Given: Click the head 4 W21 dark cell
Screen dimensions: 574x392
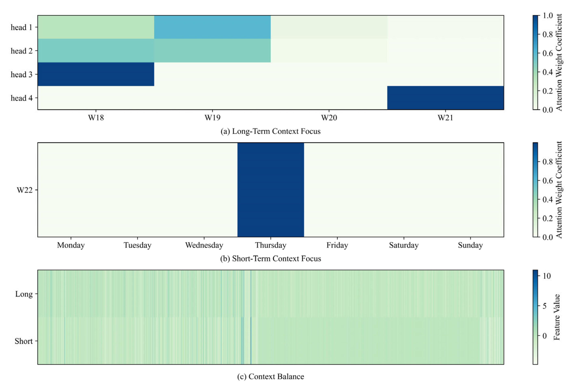Looking at the screenshot, I should click(445, 98).
